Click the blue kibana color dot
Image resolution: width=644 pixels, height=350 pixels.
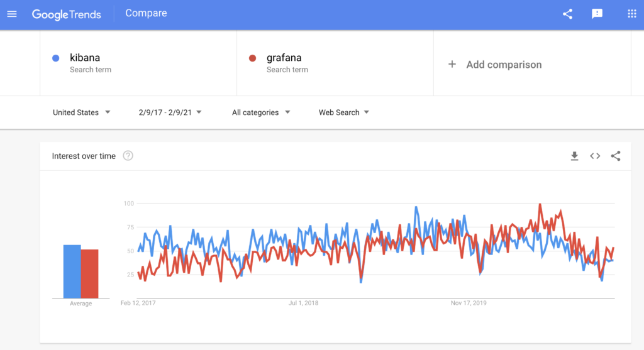click(x=56, y=58)
